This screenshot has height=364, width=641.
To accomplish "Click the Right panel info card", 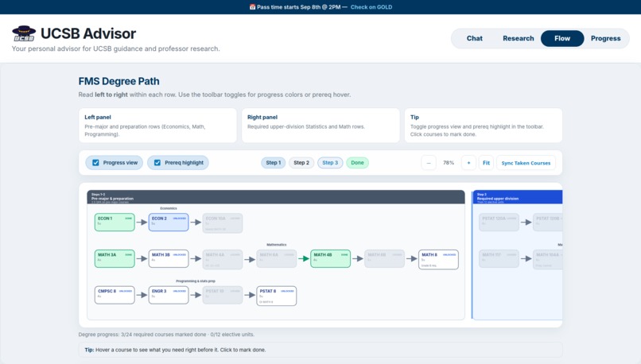I will [320, 126].
